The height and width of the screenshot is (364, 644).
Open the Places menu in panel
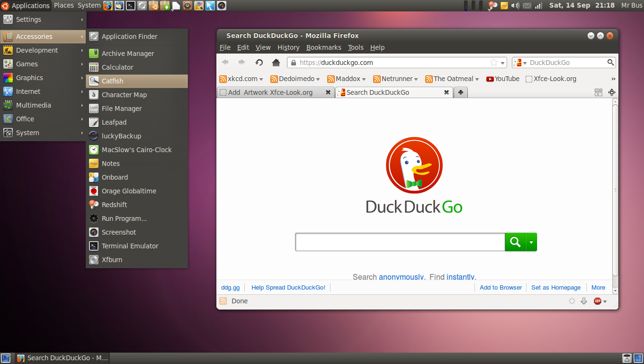pyautogui.click(x=64, y=6)
